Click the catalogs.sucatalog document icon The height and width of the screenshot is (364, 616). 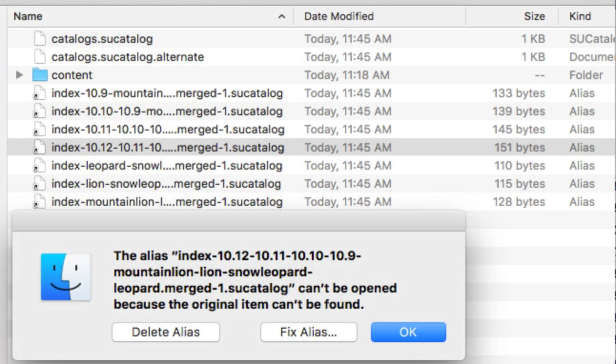click(x=40, y=39)
